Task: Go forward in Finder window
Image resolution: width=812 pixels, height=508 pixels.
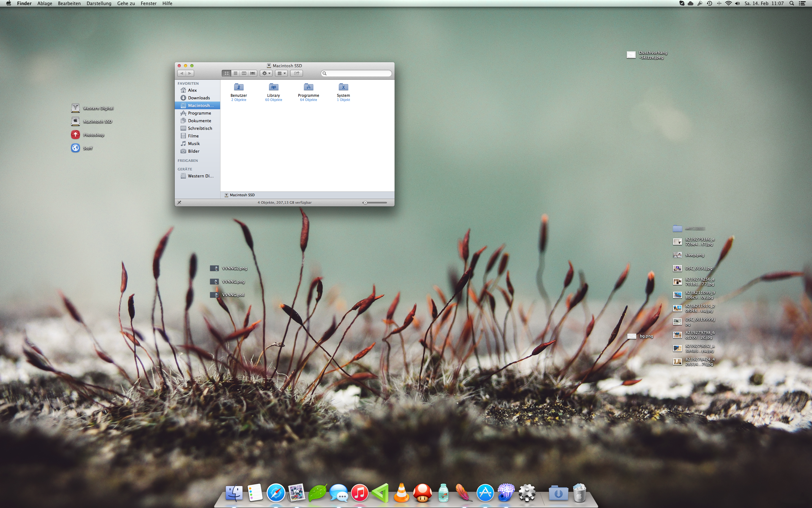Action: (x=190, y=73)
